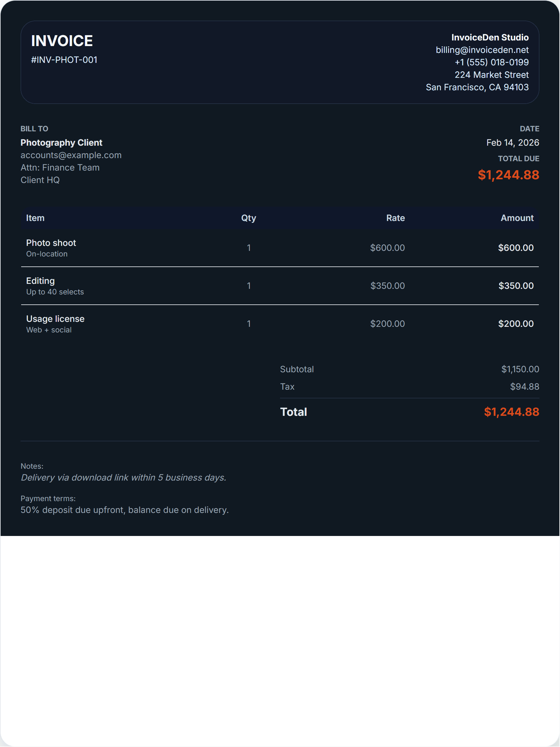Click the Subtotal value $1,150.00
The width and height of the screenshot is (560, 747).
tap(520, 369)
